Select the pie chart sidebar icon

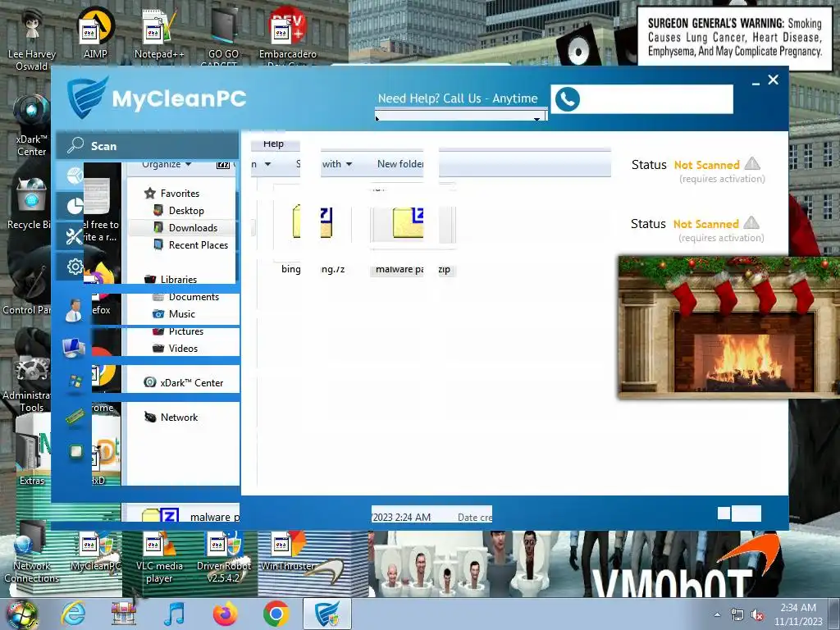pos(74,206)
